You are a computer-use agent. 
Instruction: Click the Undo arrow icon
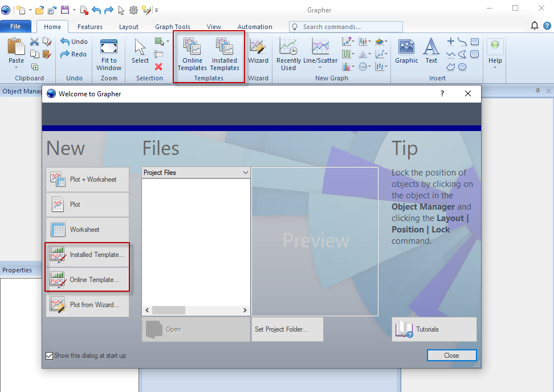[x=65, y=42]
